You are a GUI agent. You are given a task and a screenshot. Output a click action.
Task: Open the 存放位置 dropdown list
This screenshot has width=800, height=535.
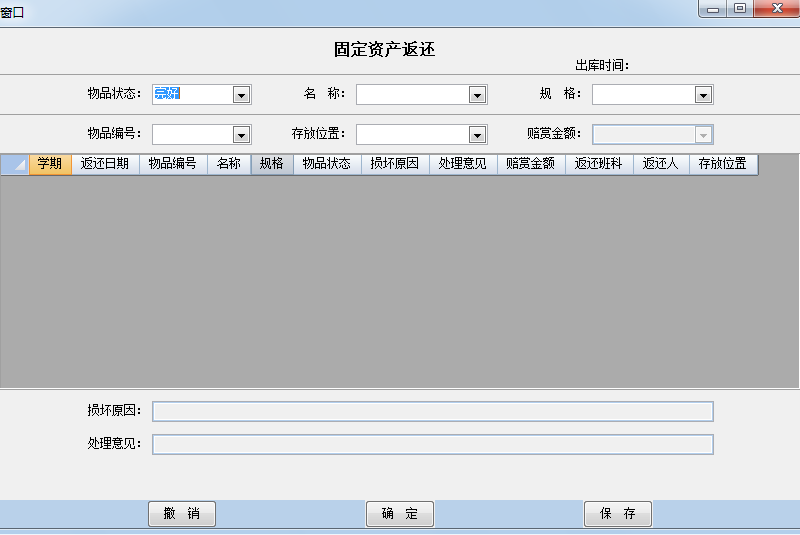(477, 135)
